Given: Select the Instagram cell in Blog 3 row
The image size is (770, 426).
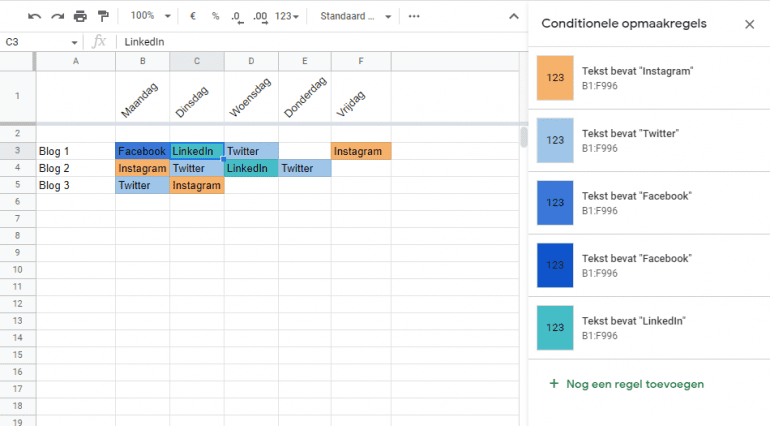Looking at the screenshot, I should [x=197, y=185].
